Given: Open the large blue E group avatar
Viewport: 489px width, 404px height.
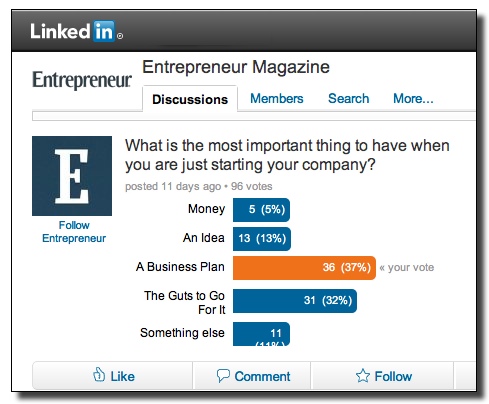Looking at the screenshot, I should pos(72,176).
